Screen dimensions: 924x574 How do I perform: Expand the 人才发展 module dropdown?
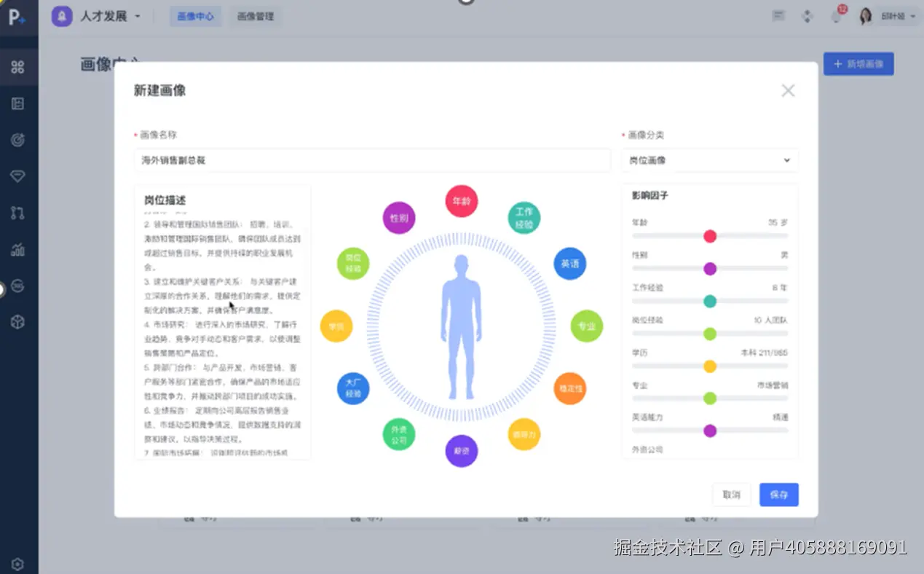pos(111,16)
